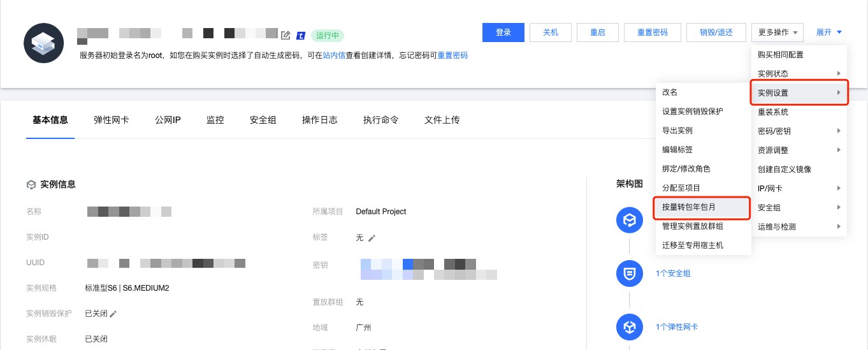Click the instance info cube icon
868x350 pixels.
31,185
